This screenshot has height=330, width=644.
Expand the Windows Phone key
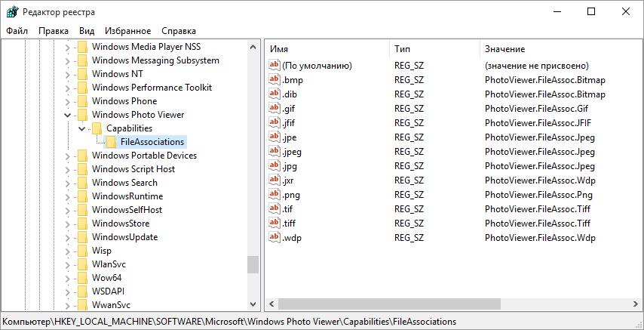pos(68,101)
